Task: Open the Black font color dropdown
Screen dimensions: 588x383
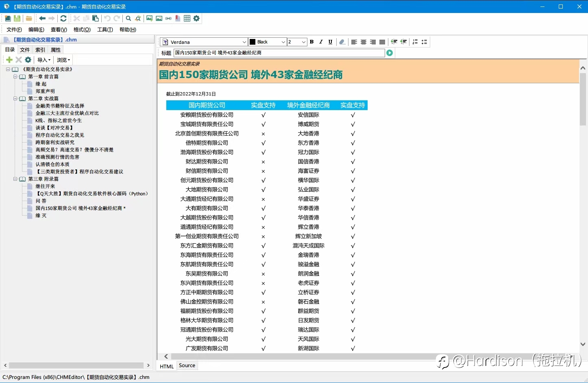Action: pyautogui.click(x=283, y=42)
